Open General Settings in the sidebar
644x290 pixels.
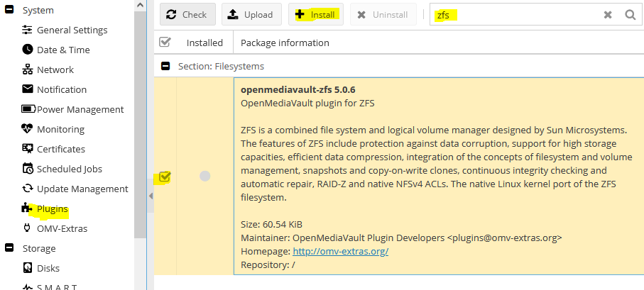pos(72,30)
